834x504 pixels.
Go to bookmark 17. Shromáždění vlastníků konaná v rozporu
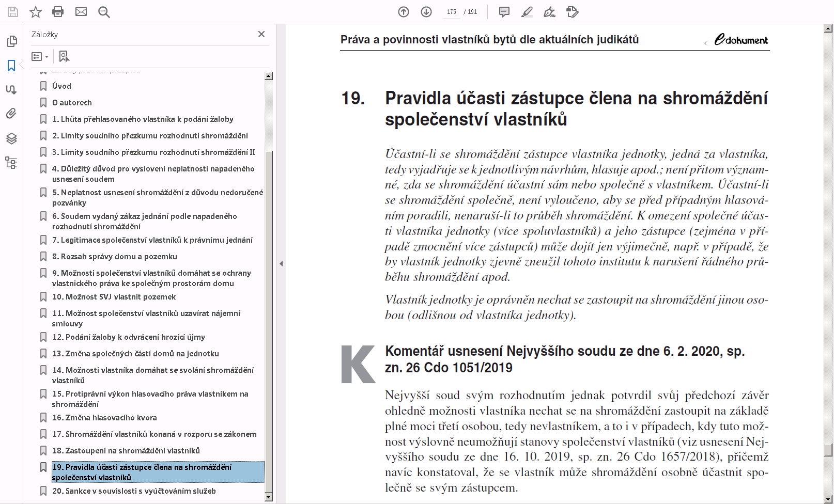point(155,434)
